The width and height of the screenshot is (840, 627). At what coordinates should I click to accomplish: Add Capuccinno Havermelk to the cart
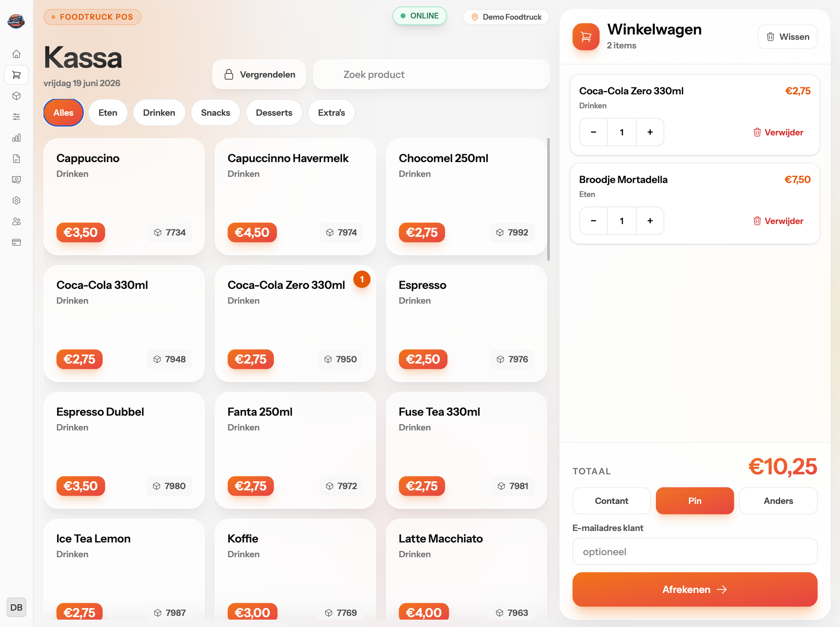coord(295,197)
